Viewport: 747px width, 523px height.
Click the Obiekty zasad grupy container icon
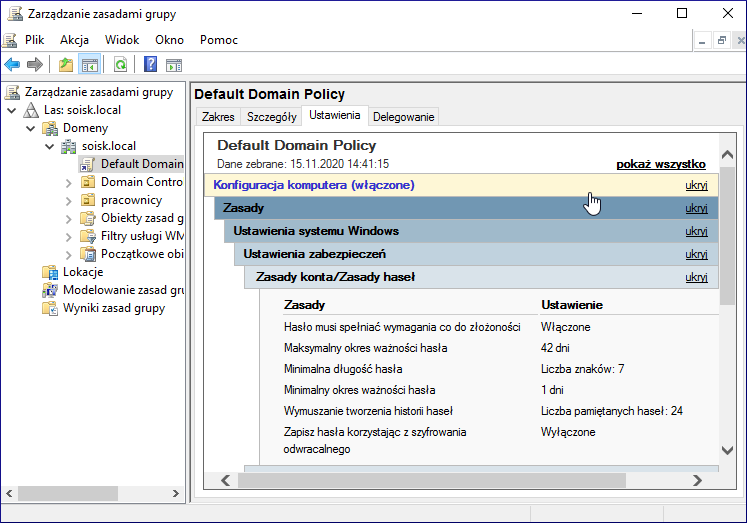pyautogui.click(x=88, y=218)
